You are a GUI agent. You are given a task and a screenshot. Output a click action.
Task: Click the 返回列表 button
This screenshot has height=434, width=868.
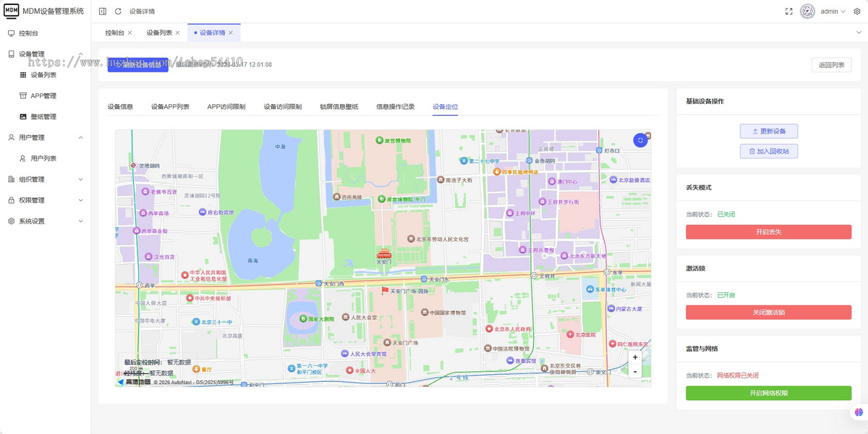[x=831, y=64]
